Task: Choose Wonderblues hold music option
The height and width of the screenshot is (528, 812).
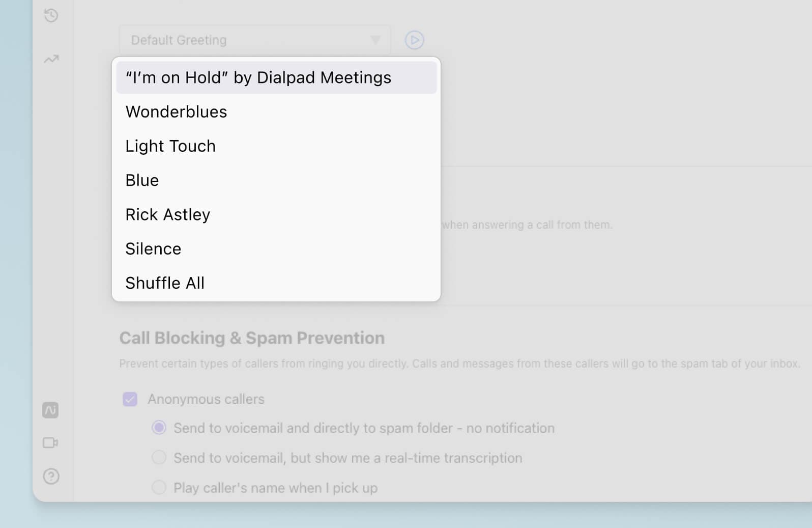Action: click(176, 112)
